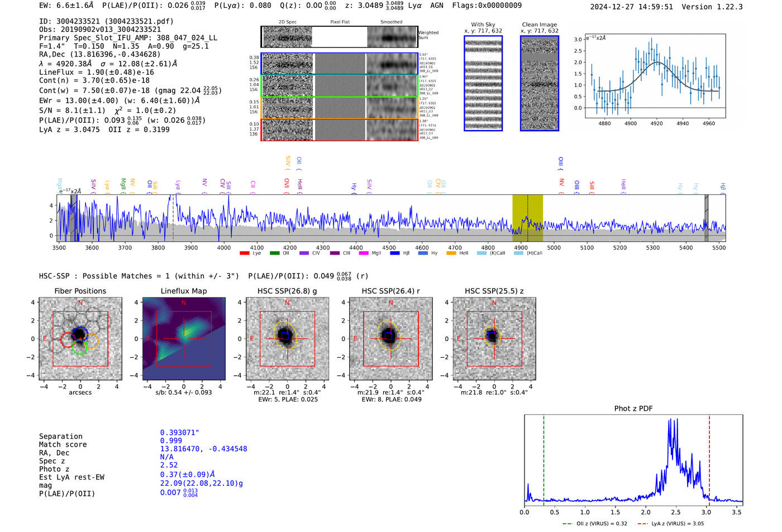Viewport: 782px width, 532px height.
Task: Open the Lineflux Map image
Action: (x=184, y=339)
